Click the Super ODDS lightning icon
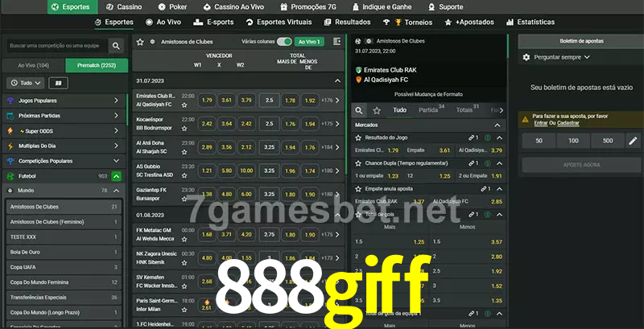This screenshot has width=644, height=329. (10, 131)
